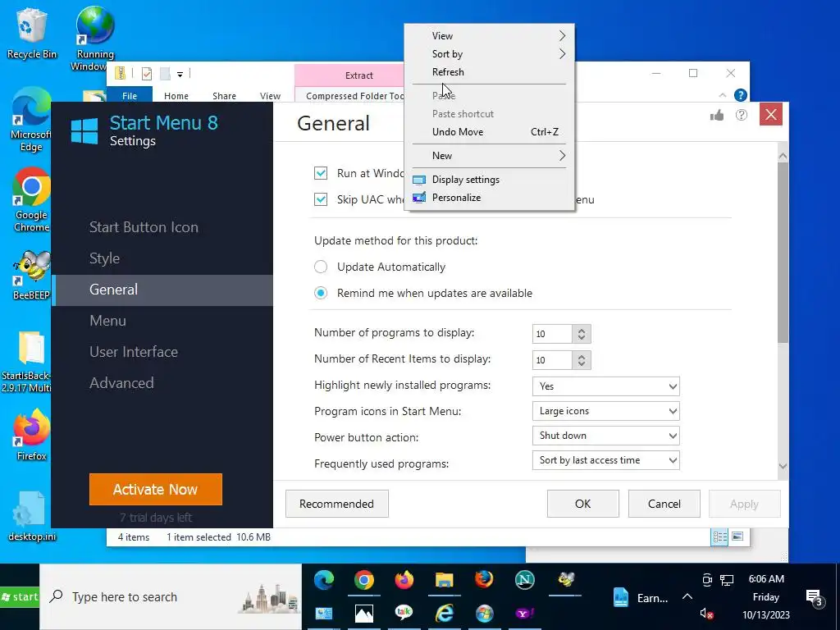Open Google Chrome from the taskbar

[x=363, y=580]
